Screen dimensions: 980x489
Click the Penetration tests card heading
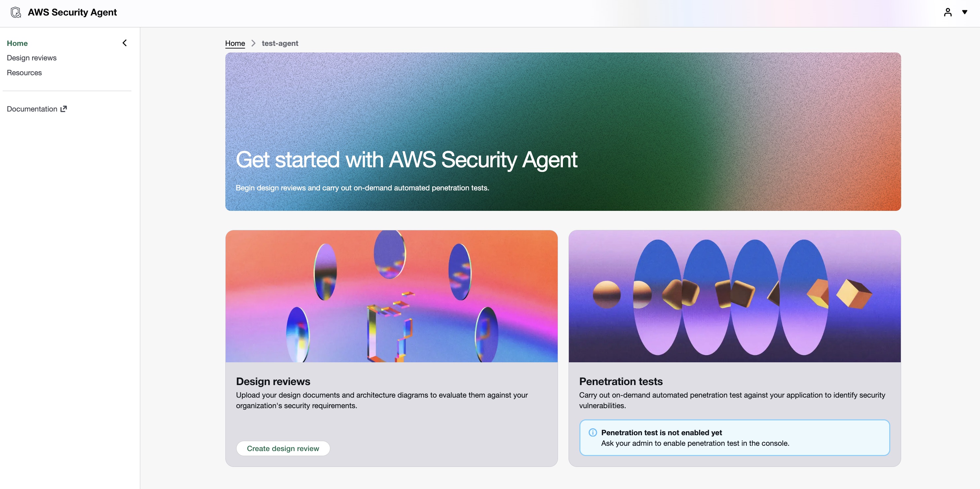click(620, 381)
